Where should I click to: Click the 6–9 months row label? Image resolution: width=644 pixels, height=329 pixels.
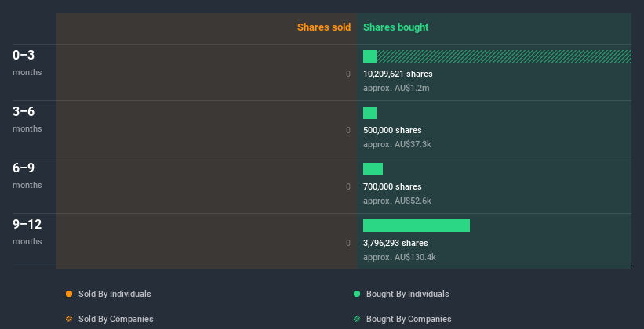(27, 175)
